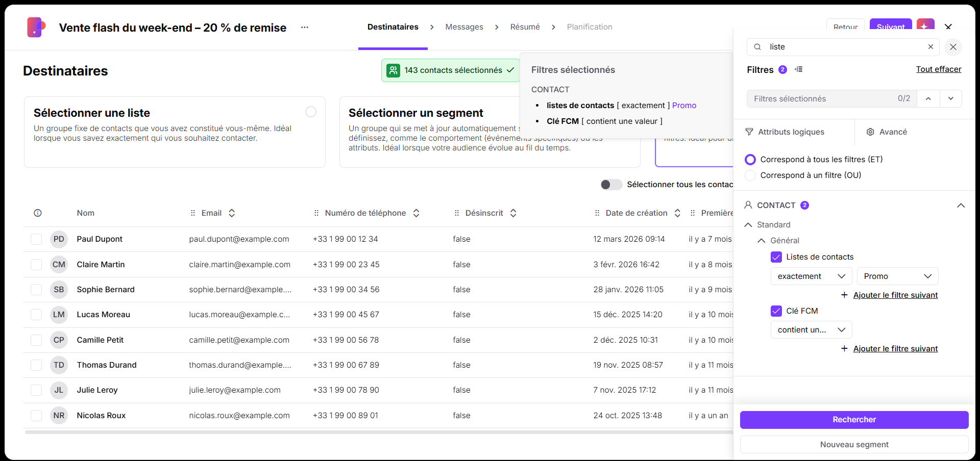980x461 pixels.
Task: Close the filter panel with round X
Action: [x=953, y=47]
